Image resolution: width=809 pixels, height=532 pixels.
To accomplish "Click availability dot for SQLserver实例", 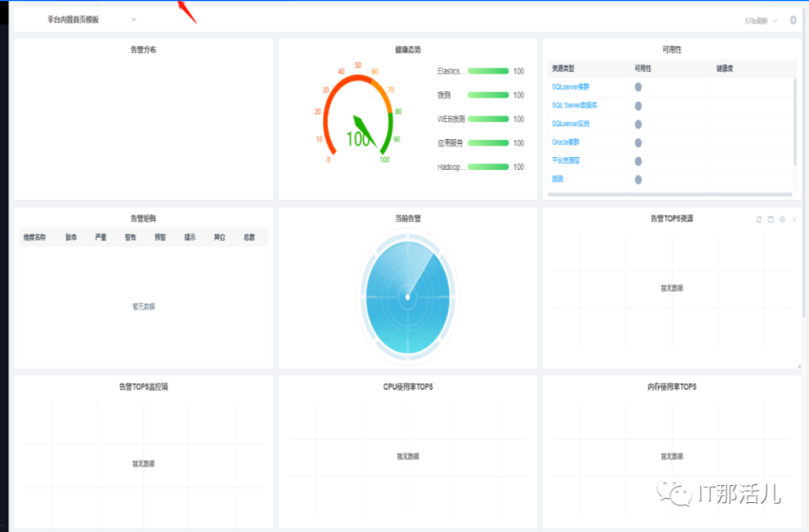I will [638, 125].
